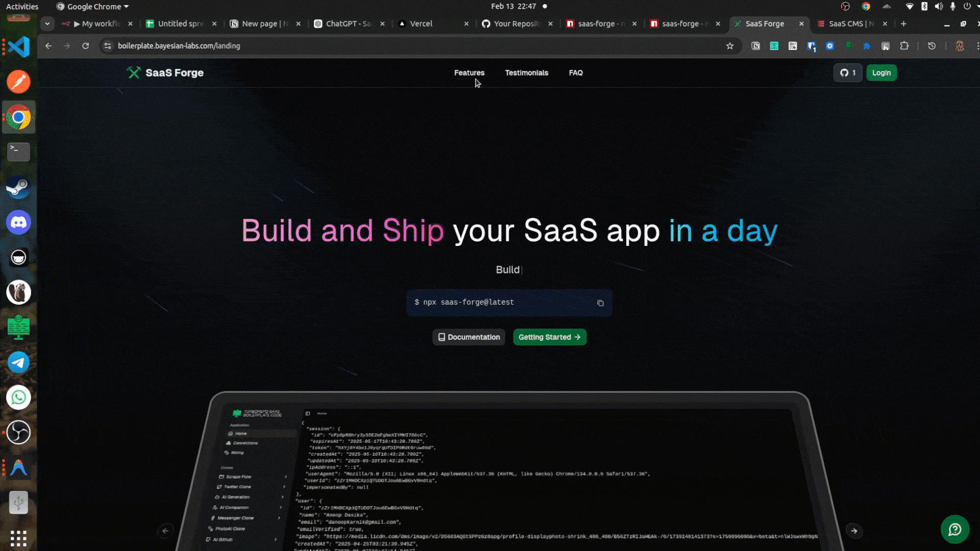Screen dimensions: 980x551
Task: Click the Login button
Action: (881, 73)
